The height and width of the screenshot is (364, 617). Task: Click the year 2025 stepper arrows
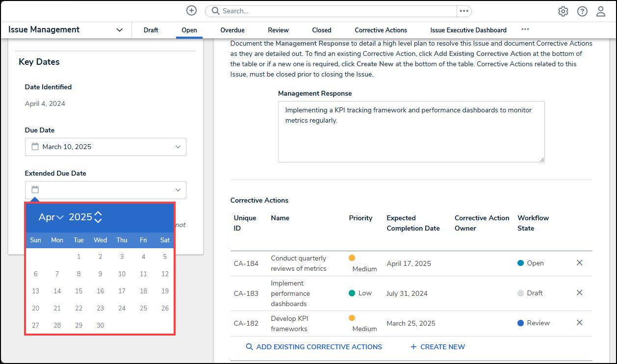(x=98, y=217)
